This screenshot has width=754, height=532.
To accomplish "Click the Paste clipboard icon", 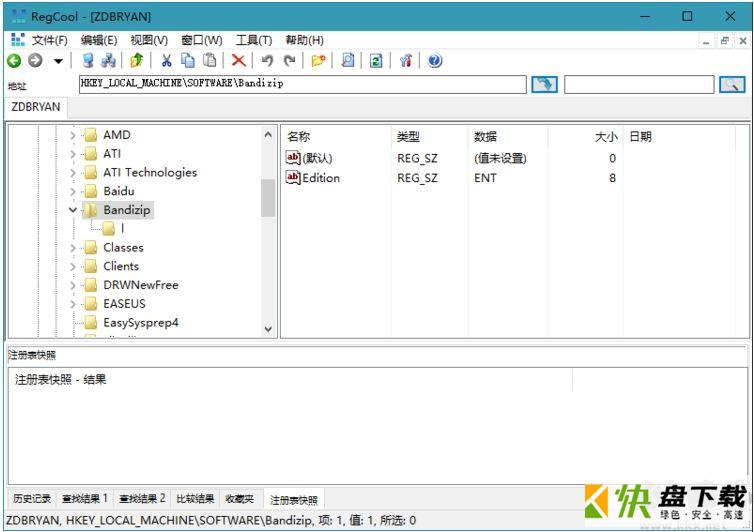I will (x=210, y=61).
